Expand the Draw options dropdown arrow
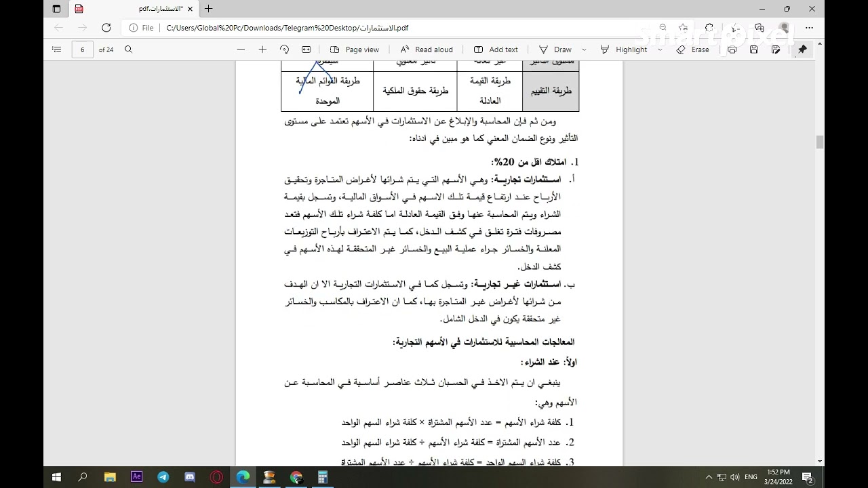The width and height of the screenshot is (868, 488). pos(585,49)
